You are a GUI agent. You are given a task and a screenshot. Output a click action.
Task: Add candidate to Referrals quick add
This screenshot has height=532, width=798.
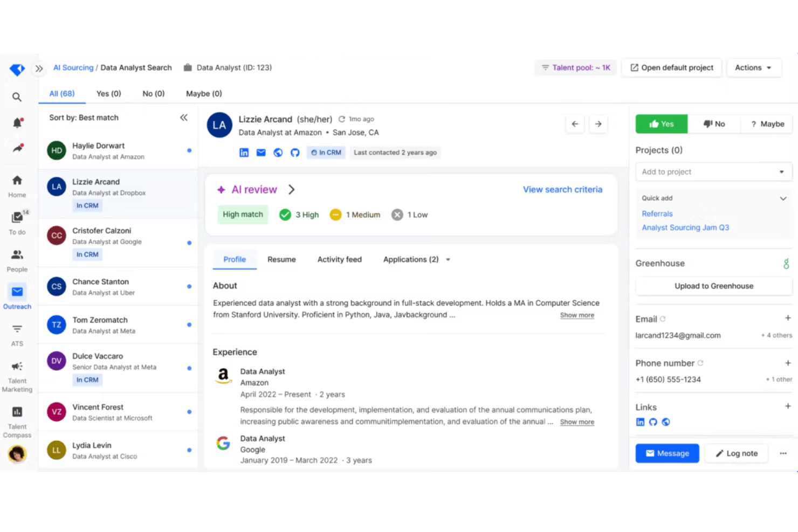[x=657, y=214]
